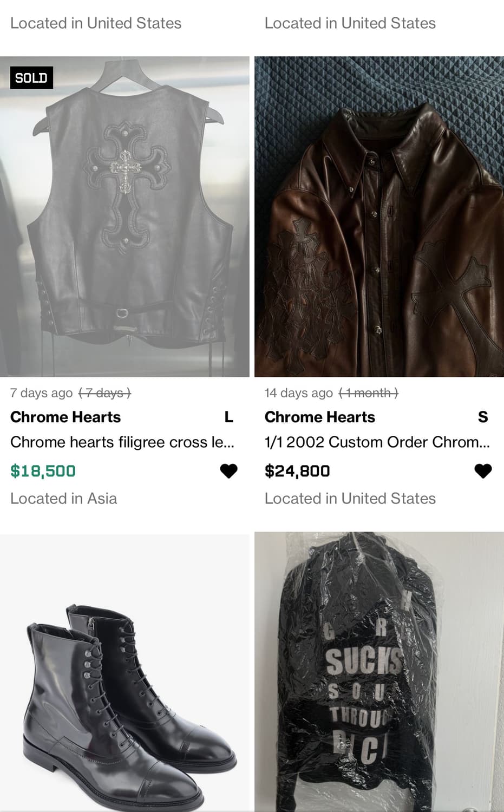Image resolution: width=504 pixels, height=812 pixels.
Task: Open the sold leather vest photo
Action: coord(125,217)
